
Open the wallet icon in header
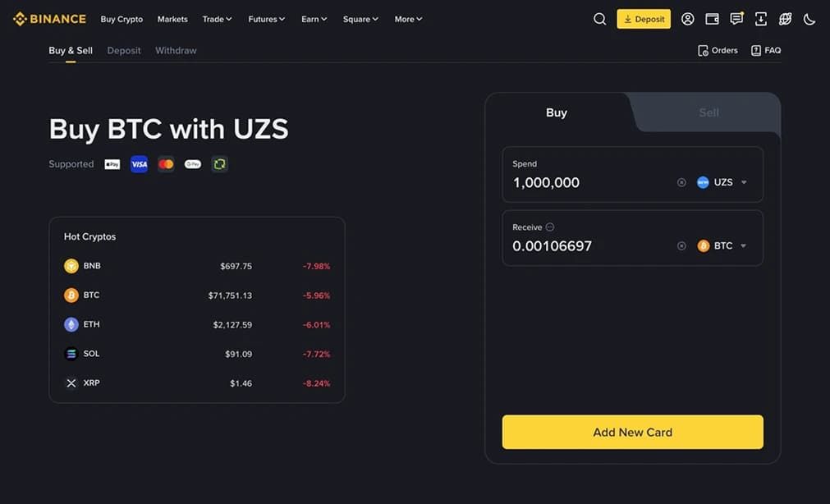pyautogui.click(x=712, y=19)
